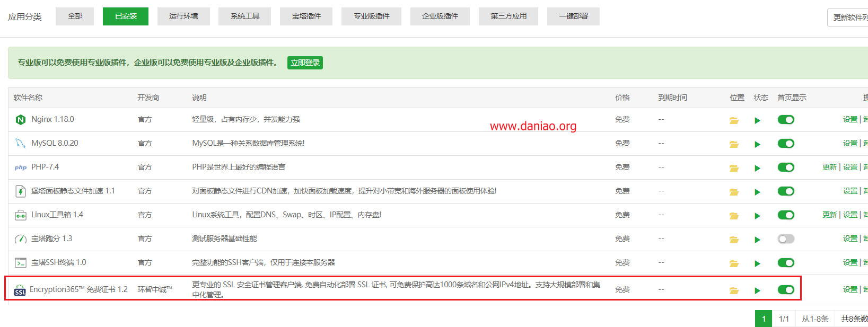Click the 立即登录 button
This screenshot has height=327, width=868.
click(x=305, y=63)
